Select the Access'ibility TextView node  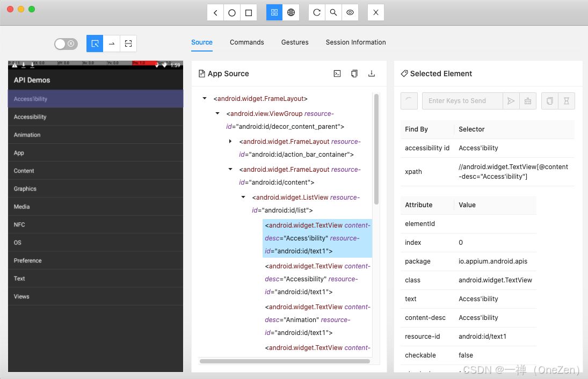(x=317, y=238)
